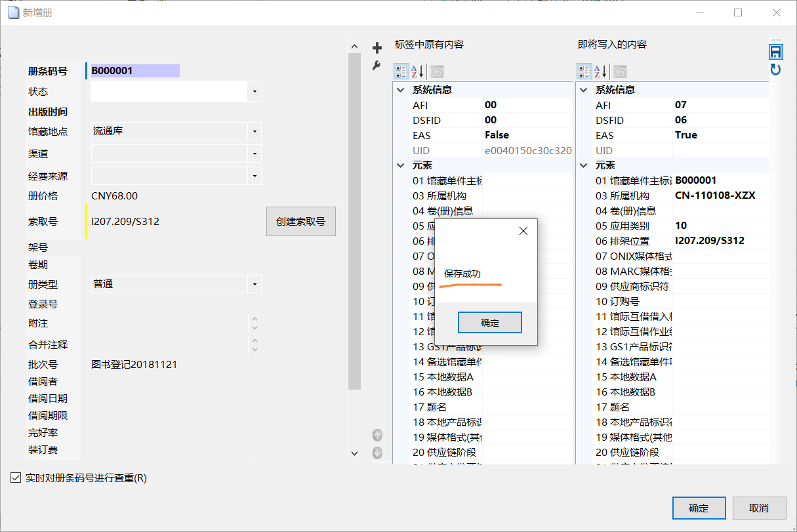Click the 出版时间 label
This screenshot has width=797, height=532.
pos(48,112)
